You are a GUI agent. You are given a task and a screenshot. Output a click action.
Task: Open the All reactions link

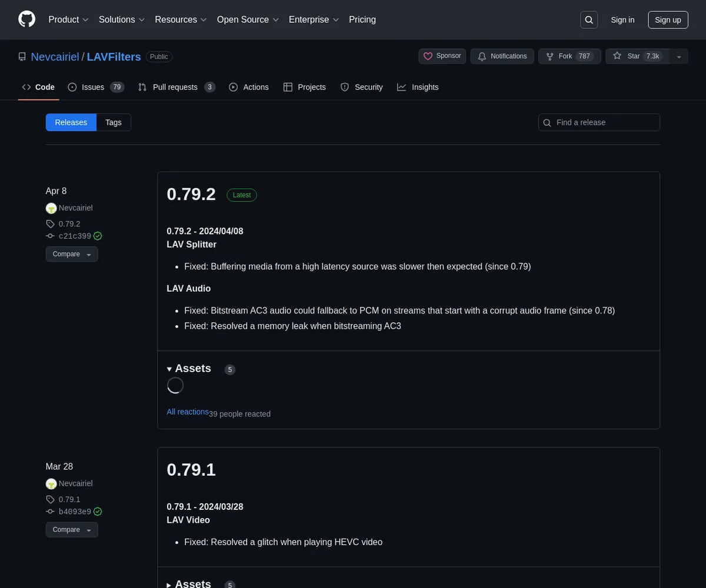point(187,412)
